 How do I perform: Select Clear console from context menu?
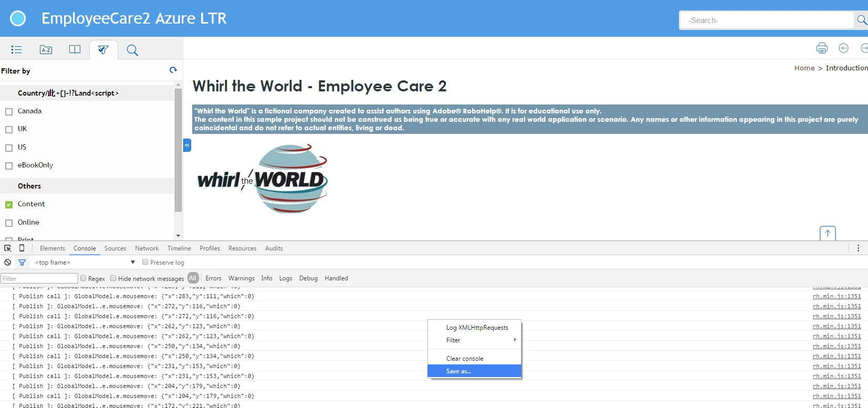click(x=475, y=358)
